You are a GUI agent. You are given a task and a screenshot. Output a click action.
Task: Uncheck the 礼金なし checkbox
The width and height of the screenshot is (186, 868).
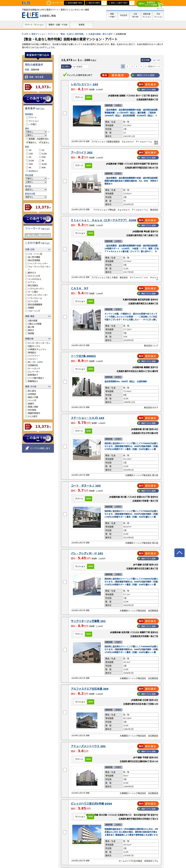(x=40, y=142)
